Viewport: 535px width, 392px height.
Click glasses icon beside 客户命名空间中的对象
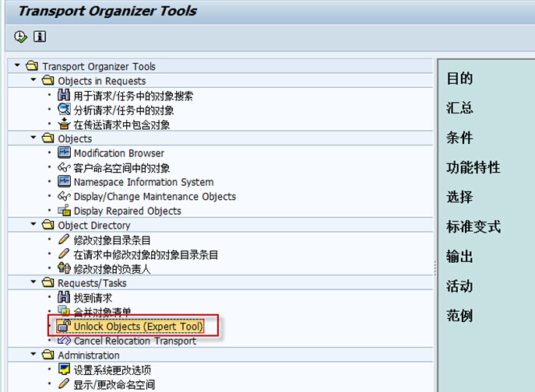click(64, 167)
